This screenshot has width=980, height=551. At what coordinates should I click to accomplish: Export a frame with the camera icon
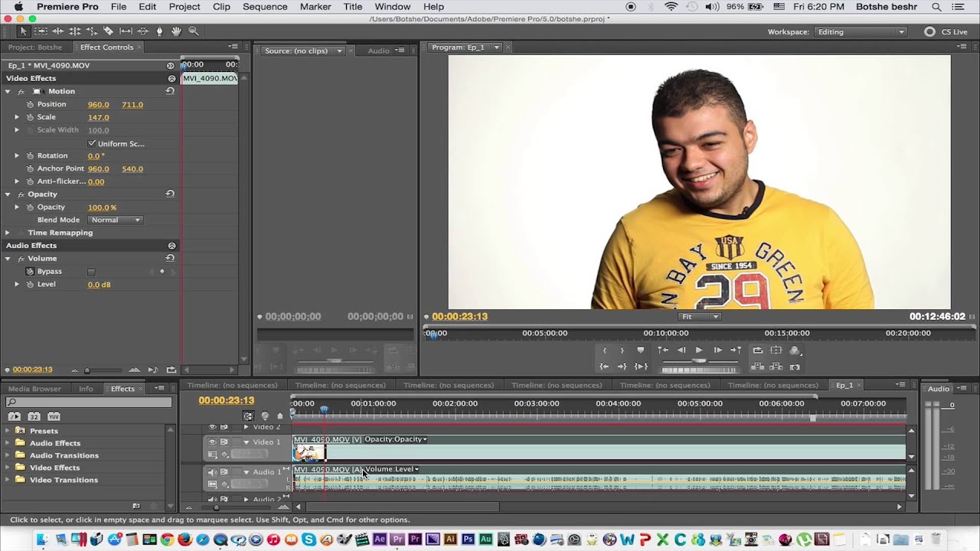[795, 367]
